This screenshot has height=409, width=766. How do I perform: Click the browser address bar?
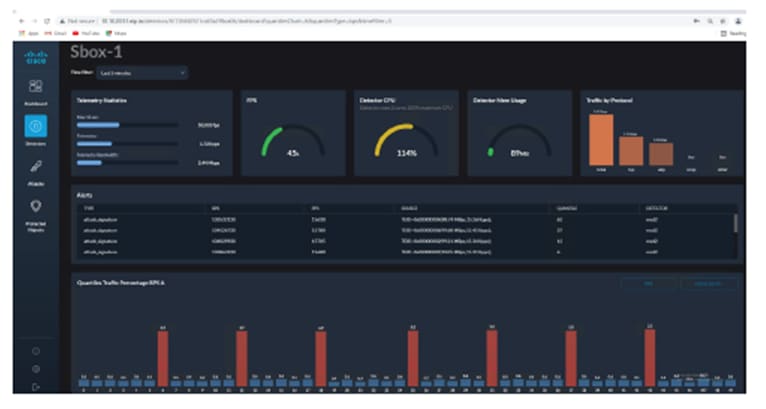[x=371, y=21]
